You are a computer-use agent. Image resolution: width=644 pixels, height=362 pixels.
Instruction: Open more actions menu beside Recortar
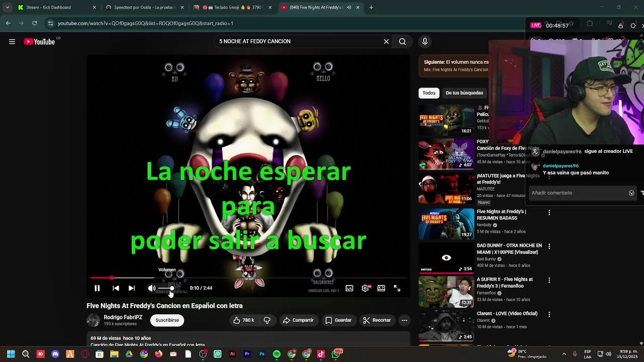(x=404, y=320)
